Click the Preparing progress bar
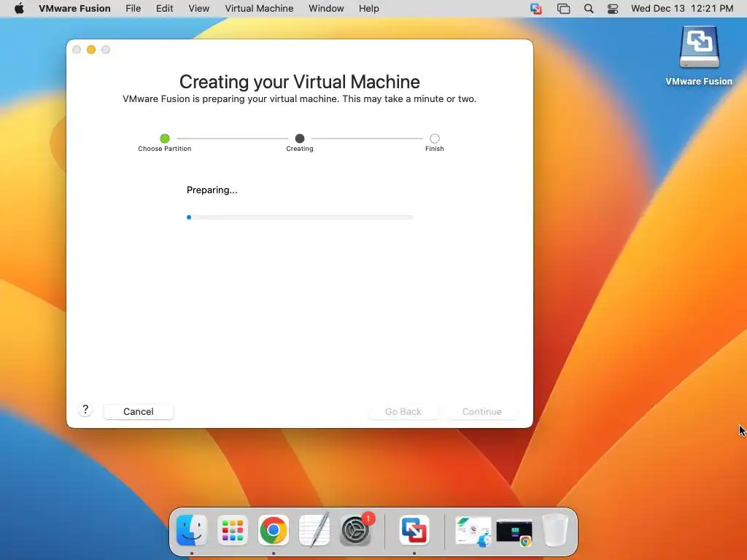747x560 pixels. tap(300, 217)
